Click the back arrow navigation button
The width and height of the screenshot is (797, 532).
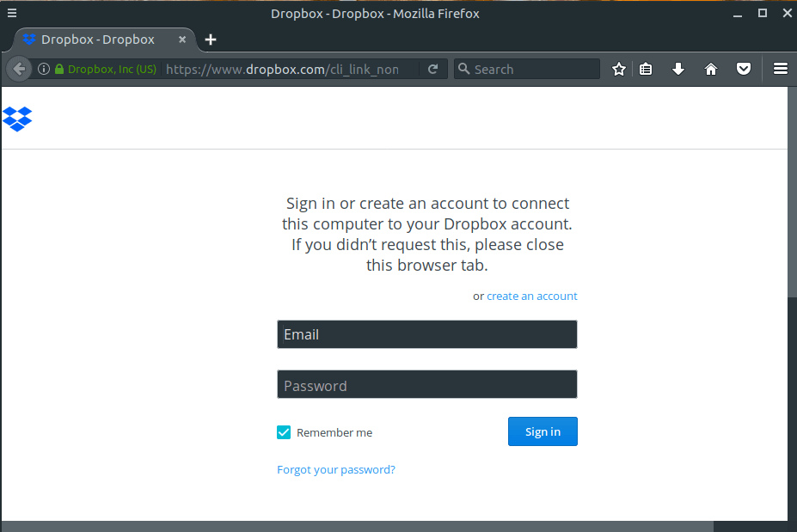click(19, 70)
